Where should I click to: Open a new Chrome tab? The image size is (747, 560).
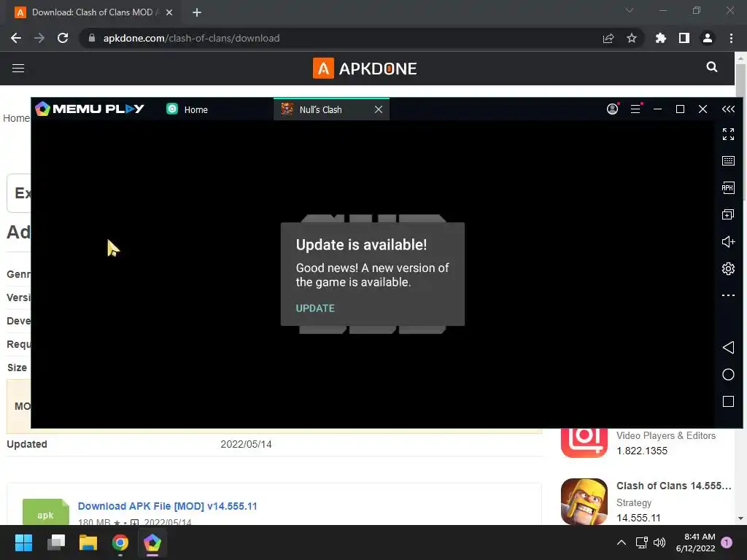[x=197, y=12]
